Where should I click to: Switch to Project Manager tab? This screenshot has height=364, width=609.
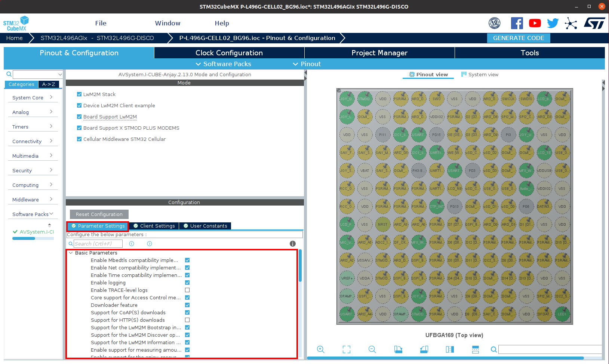click(379, 53)
